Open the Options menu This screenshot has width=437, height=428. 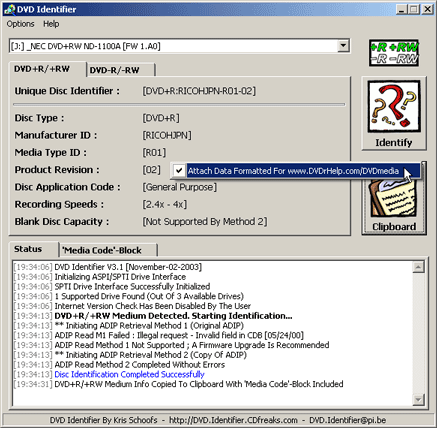20,24
